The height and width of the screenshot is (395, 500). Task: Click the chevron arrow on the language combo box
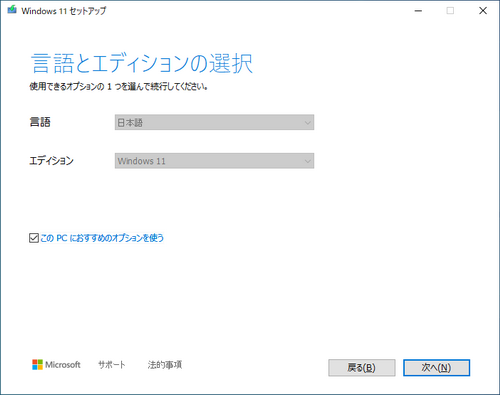tap(307, 123)
